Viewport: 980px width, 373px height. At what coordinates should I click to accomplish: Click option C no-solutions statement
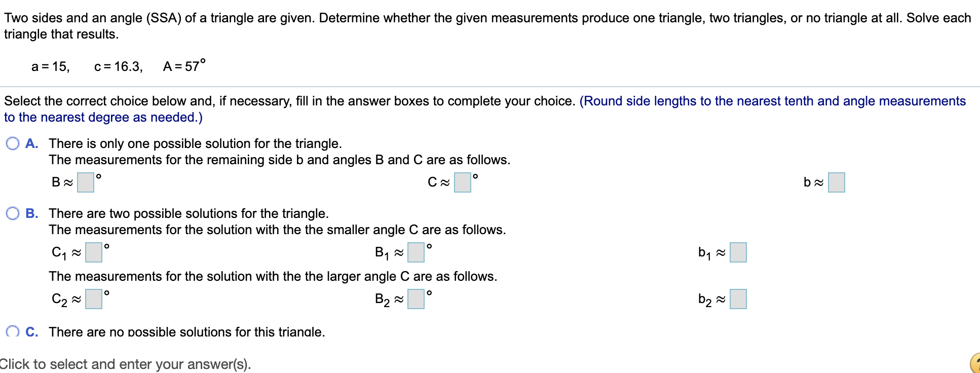pos(187,331)
